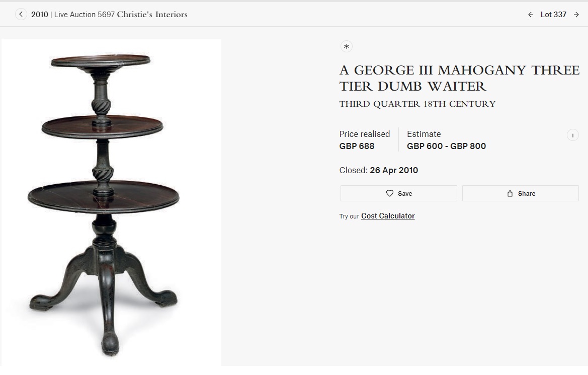The image size is (588, 375).
Task: Click the Try our text
Action: point(349,216)
